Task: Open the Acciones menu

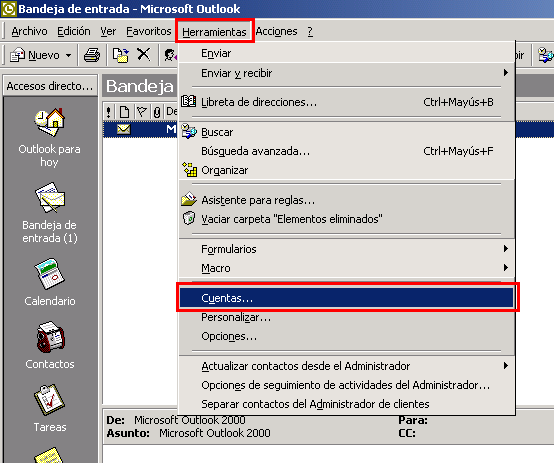Action: point(276,31)
